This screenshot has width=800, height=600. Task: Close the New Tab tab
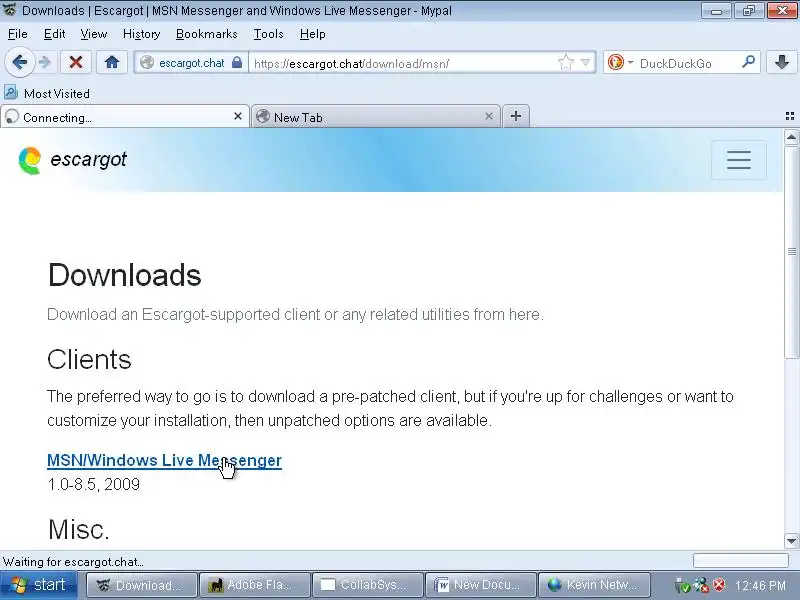click(489, 116)
